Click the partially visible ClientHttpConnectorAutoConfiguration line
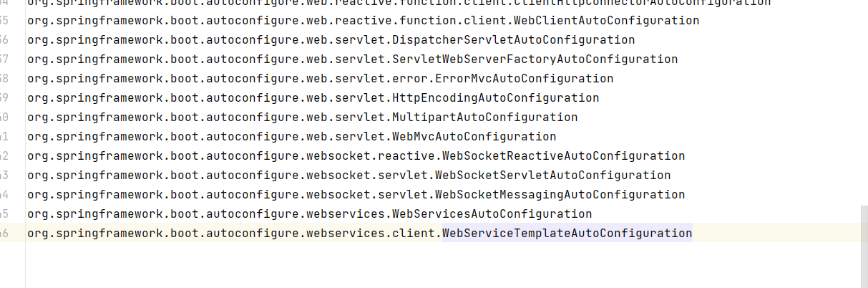Screen dimensions: 868x288 [x=399, y=3]
